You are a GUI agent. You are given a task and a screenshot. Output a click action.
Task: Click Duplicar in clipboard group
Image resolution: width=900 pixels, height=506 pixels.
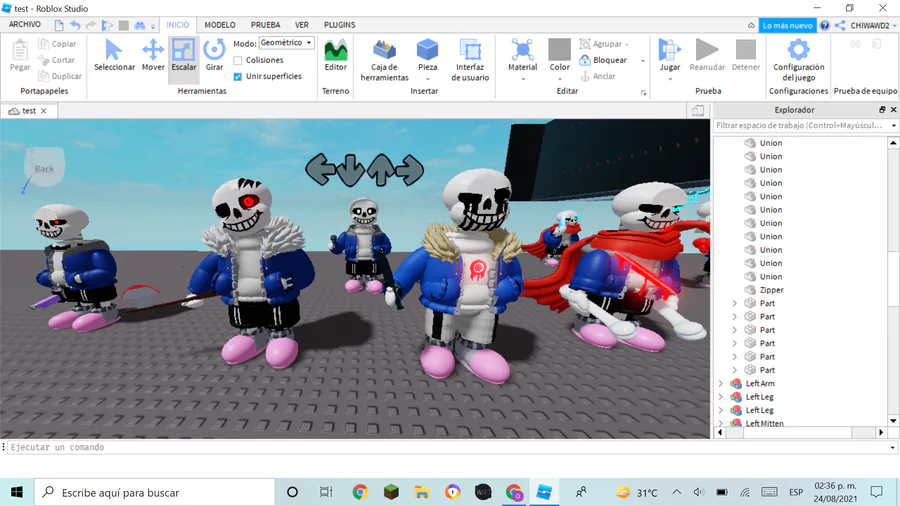[x=60, y=76]
